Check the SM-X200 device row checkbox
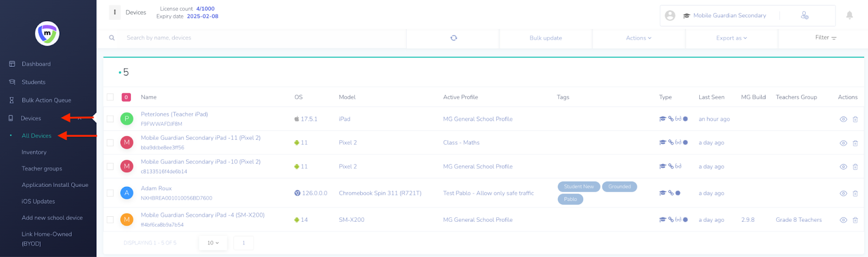The image size is (868, 257). (110, 220)
